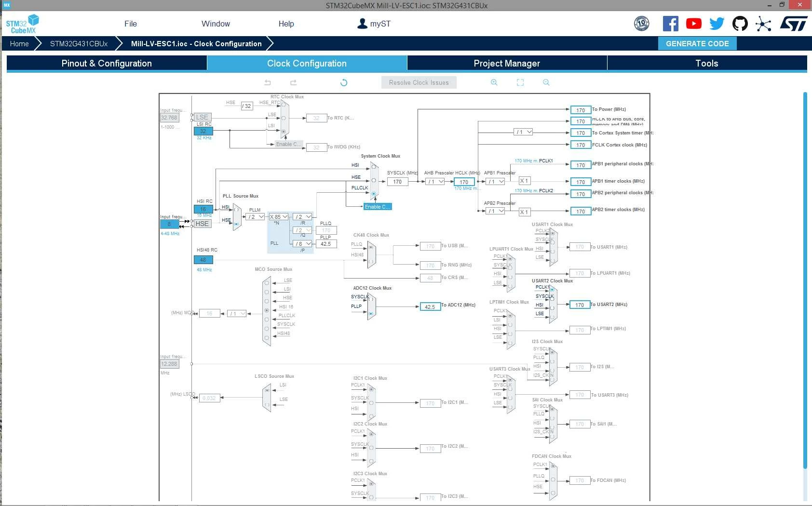The height and width of the screenshot is (506, 812).
Task: Redo the last clock change
Action: coord(293,82)
